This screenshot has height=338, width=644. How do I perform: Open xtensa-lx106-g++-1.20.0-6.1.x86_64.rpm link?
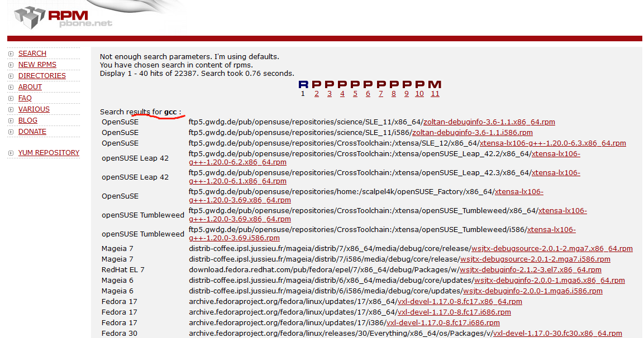237,181
